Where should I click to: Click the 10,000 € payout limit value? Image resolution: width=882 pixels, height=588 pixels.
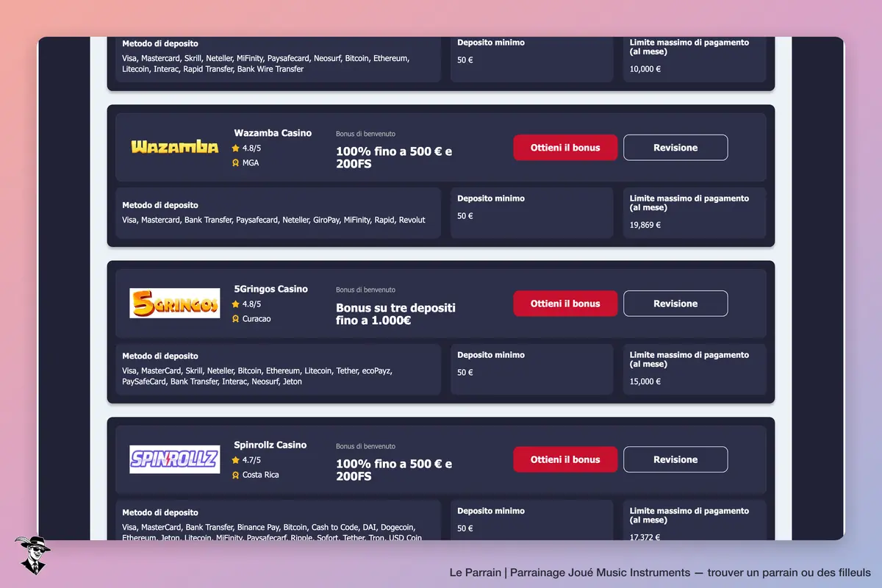pos(645,69)
